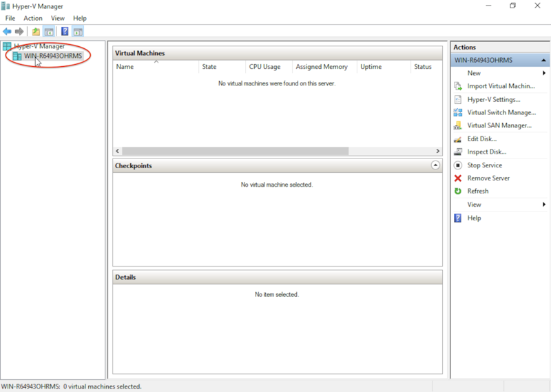Select the WIN-R64943OHRMS server in tree
Image resolution: width=551 pixels, height=392 pixels.
(53, 56)
